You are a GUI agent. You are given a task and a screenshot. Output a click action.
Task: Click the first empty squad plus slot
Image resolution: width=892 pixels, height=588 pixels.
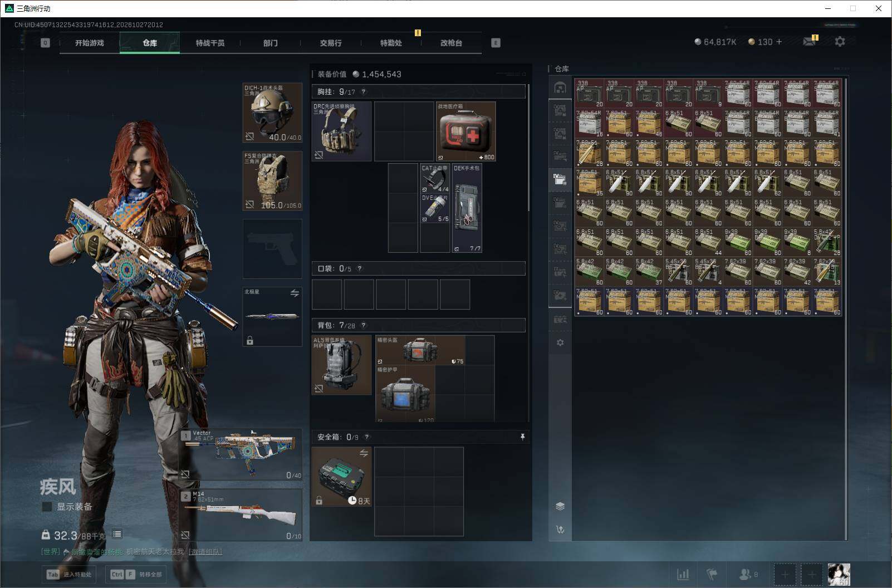(x=785, y=575)
